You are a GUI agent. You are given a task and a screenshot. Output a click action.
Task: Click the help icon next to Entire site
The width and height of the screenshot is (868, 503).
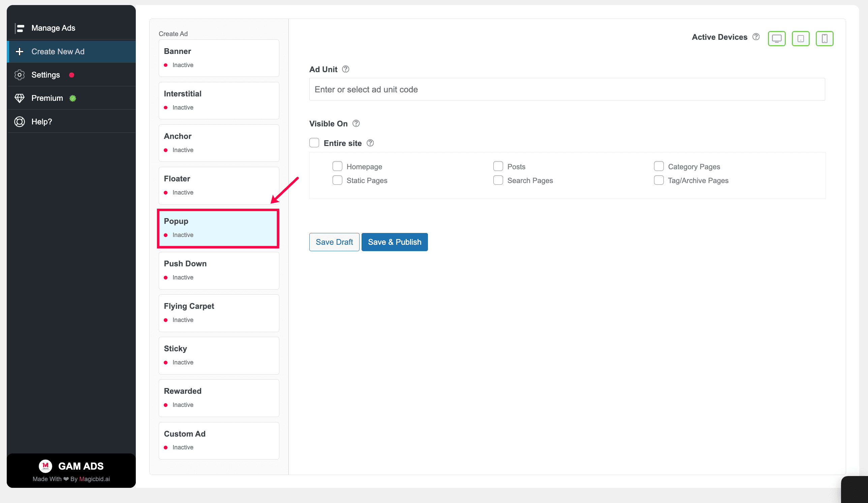(370, 143)
